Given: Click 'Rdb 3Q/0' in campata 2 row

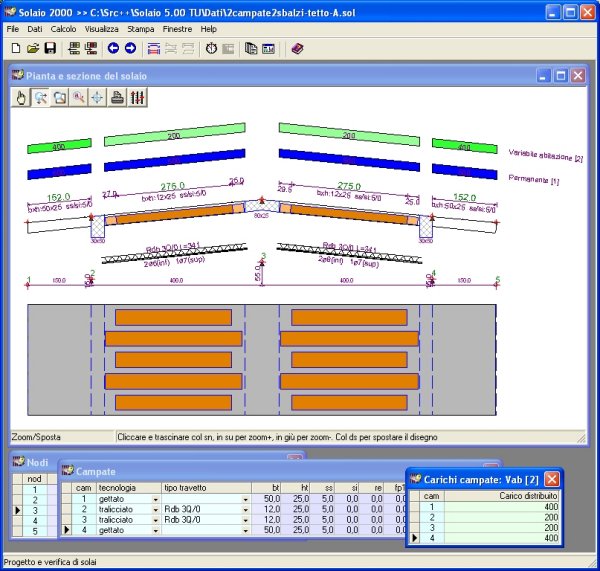Looking at the screenshot, I should click(x=182, y=509).
